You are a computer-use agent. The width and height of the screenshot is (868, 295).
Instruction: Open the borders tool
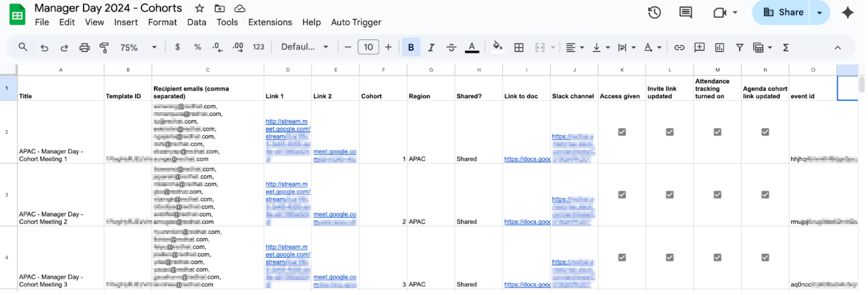(519, 48)
